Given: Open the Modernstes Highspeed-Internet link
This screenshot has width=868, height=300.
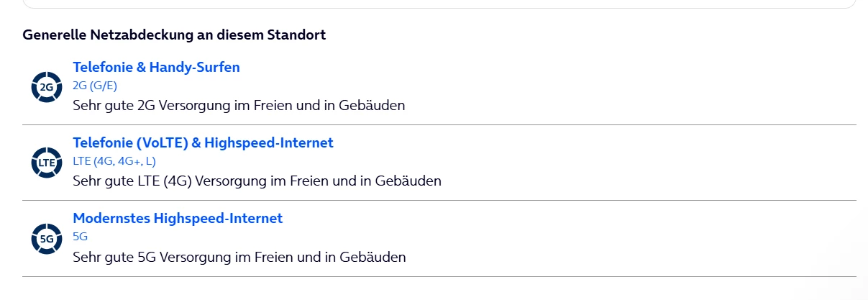Looking at the screenshot, I should coord(178,218).
